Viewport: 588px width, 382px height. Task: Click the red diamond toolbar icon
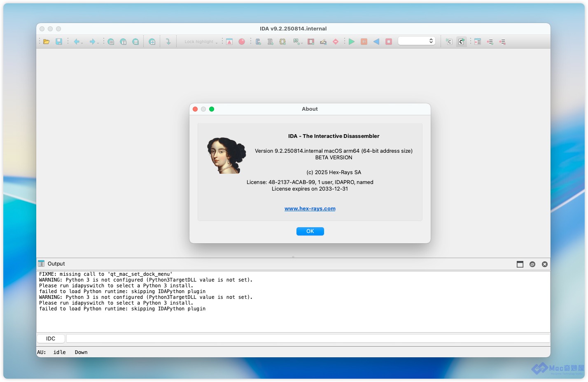pyautogui.click(x=336, y=42)
